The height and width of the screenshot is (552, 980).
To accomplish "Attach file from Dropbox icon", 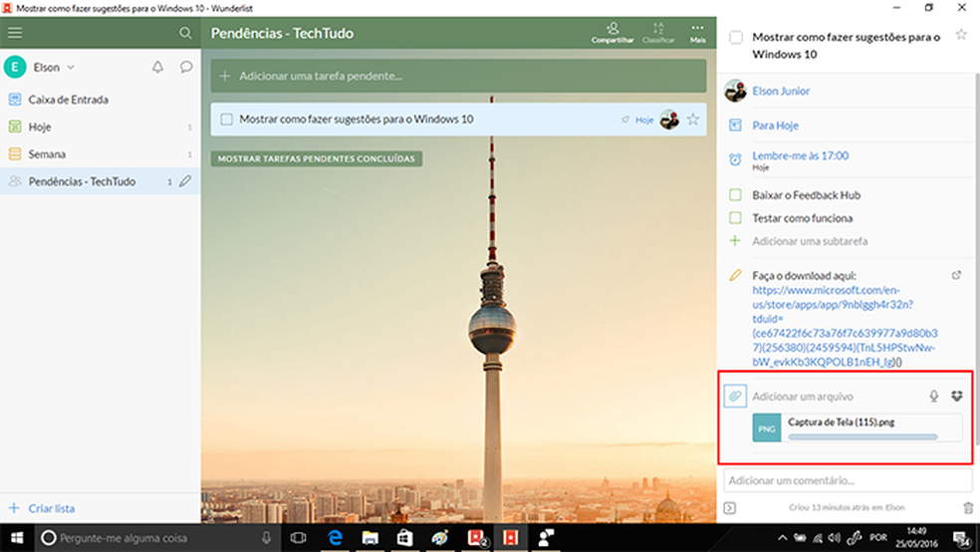I will click(957, 397).
